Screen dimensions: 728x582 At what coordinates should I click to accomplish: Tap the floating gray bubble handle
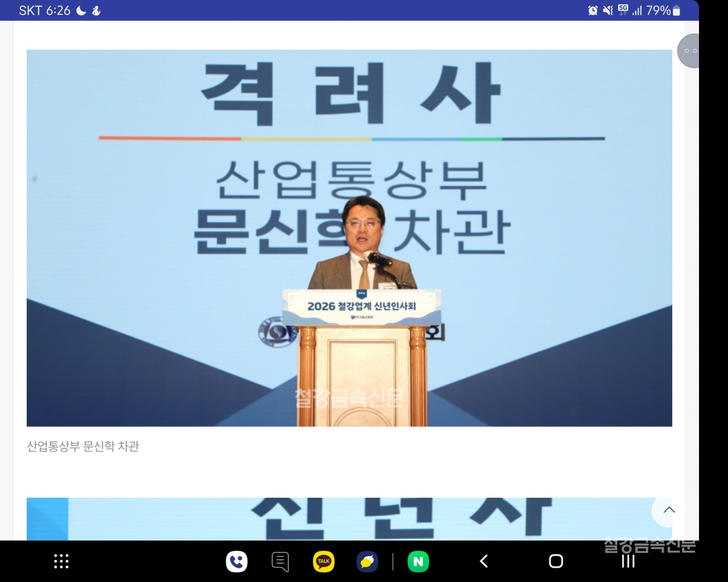click(x=689, y=51)
